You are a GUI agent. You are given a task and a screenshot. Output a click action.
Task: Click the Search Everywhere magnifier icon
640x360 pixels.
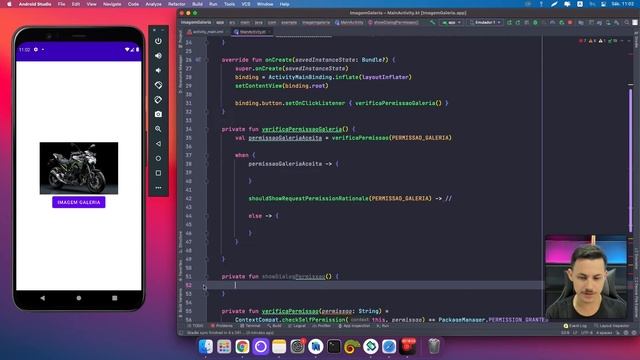pyautogui.click(x=627, y=22)
